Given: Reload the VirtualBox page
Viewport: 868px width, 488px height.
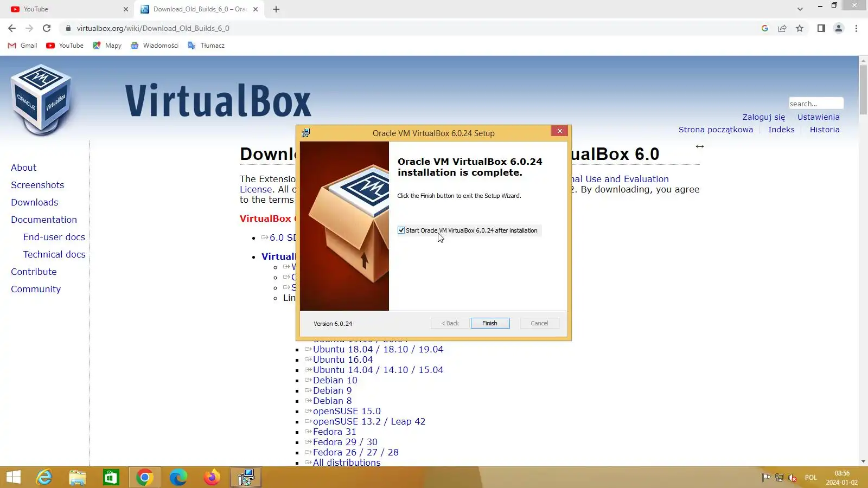Looking at the screenshot, I should tap(47, 28).
